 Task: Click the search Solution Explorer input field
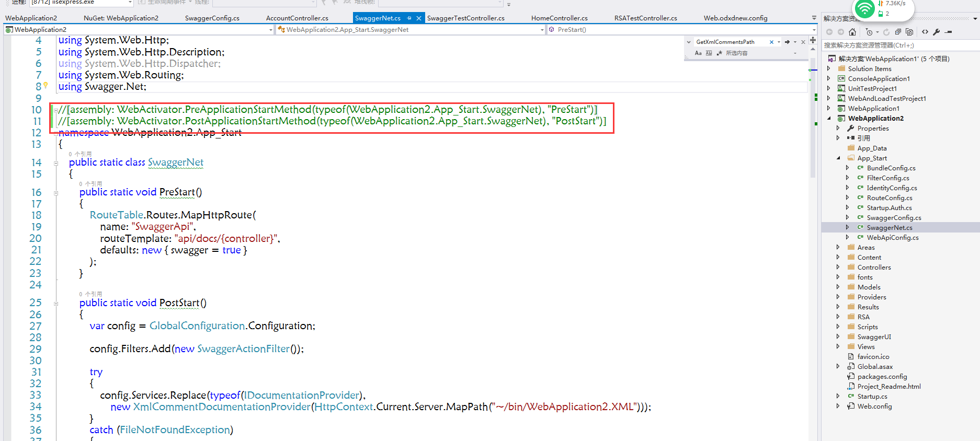coord(899,45)
